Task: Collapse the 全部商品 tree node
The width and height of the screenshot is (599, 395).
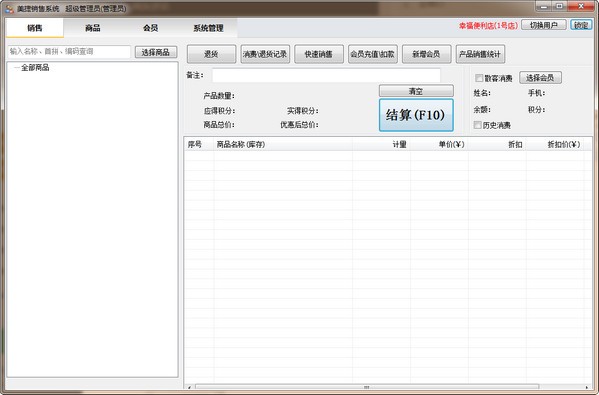Action: pos(16,68)
